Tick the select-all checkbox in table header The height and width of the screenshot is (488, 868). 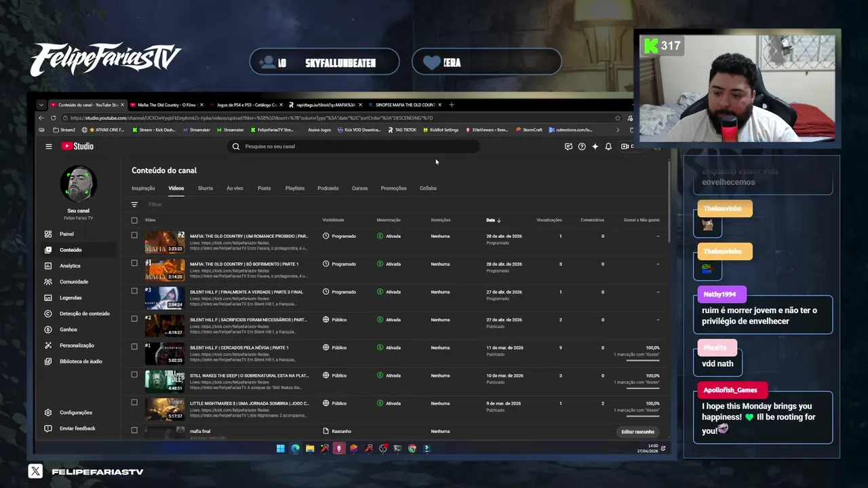[x=134, y=220]
